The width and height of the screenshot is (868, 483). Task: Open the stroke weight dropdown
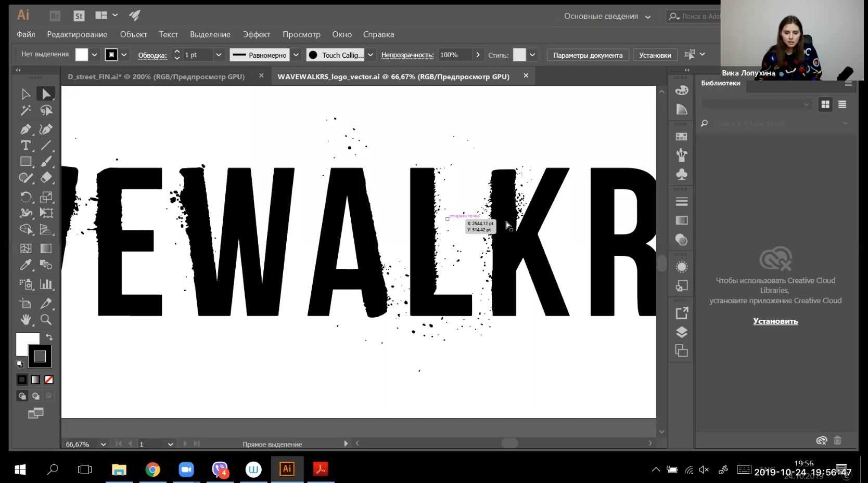click(x=219, y=55)
